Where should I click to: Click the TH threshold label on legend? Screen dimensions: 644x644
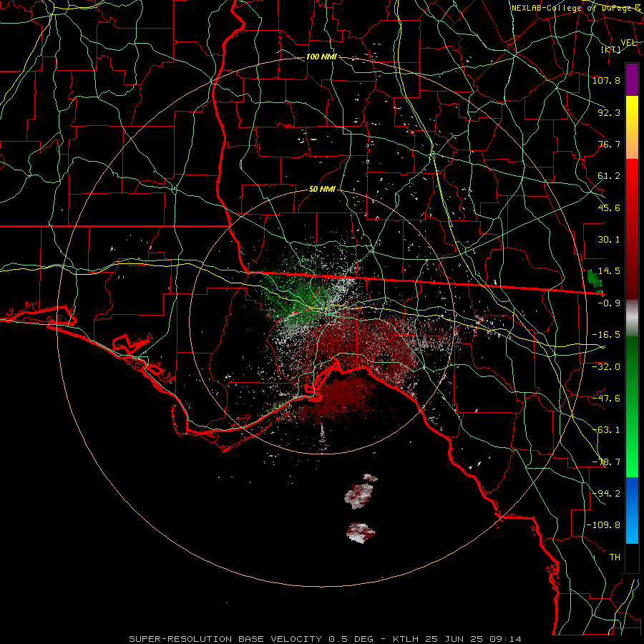[x=615, y=557]
